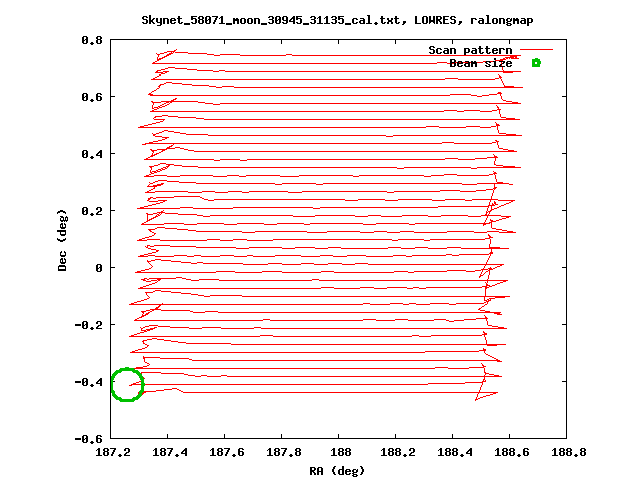Click the 'RA (deg)' x-axis label
The height and width of the screenshot is (480, 640).
(337, 471)
